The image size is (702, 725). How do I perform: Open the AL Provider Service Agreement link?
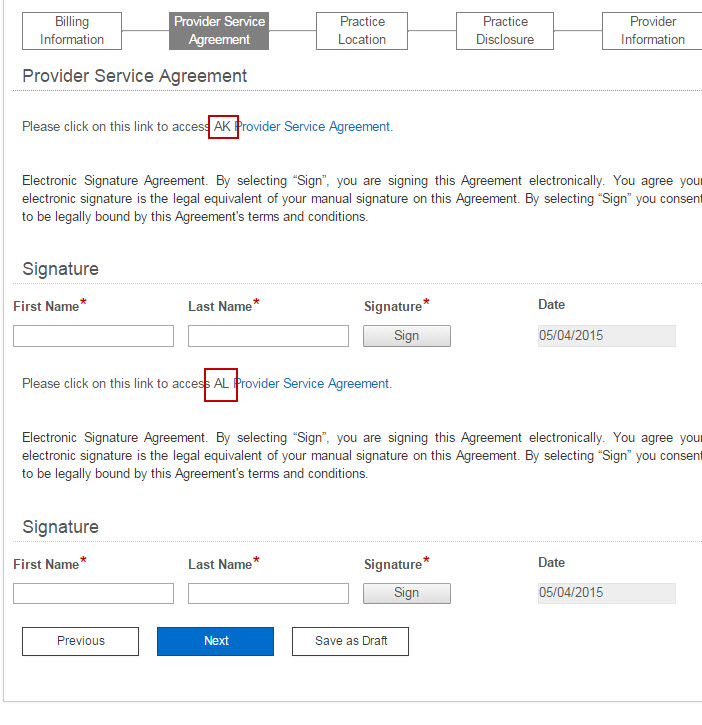tap(310, 384)
